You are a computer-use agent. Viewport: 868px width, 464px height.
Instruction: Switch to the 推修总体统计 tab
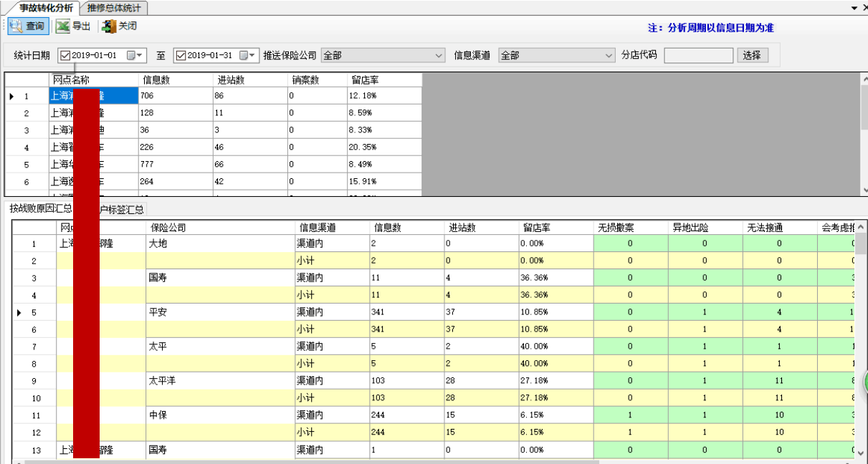point(114,8)
